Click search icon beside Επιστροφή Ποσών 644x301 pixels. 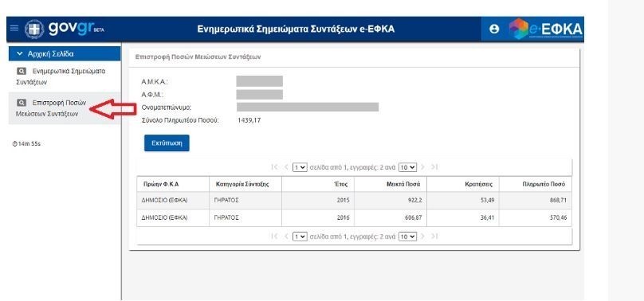point(22,103)
